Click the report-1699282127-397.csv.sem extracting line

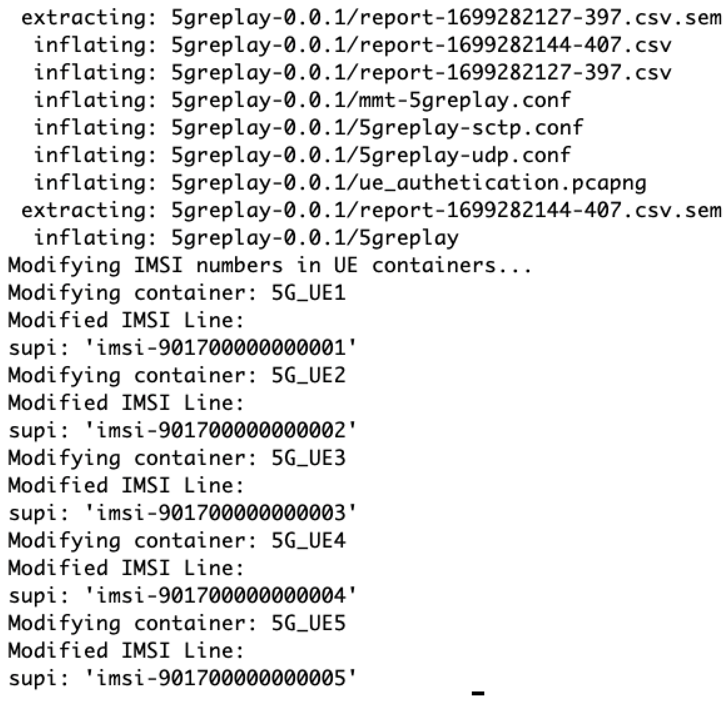[x=371, y=18]
